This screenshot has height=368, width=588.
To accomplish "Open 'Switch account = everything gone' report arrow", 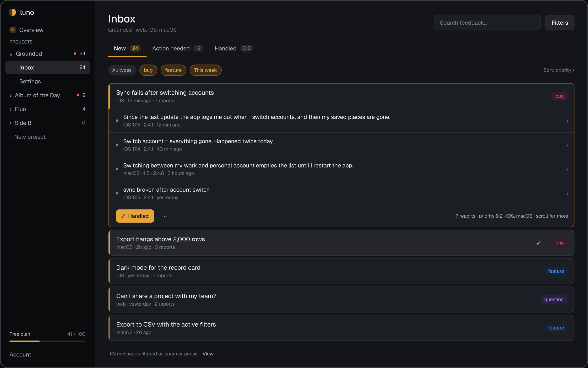I will click(567, 145).
